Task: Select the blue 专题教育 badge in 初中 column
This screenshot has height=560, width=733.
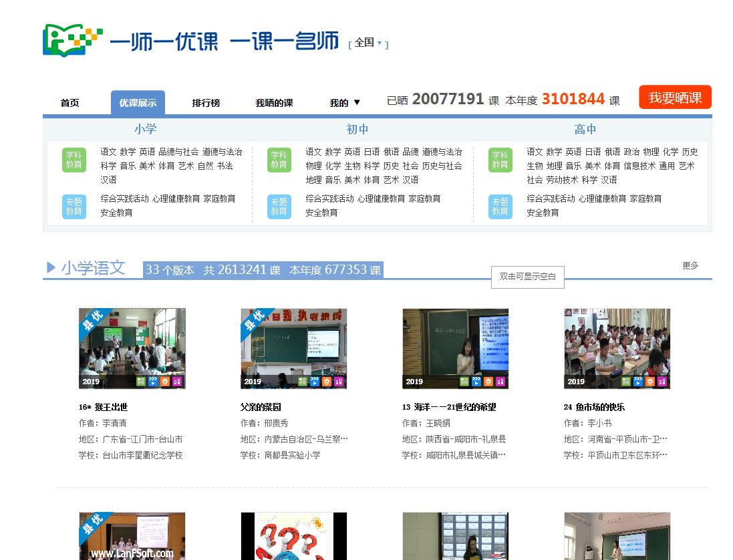Action: pos(279,206)
